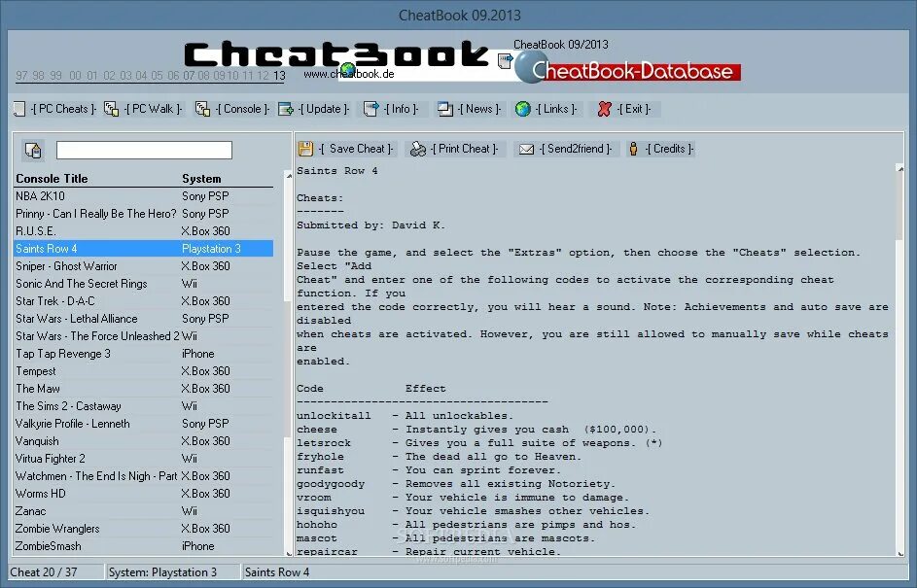Select the Saints Row 4 row
The height and width of the screenshot is (588, 917).
[x=143, y=249]
